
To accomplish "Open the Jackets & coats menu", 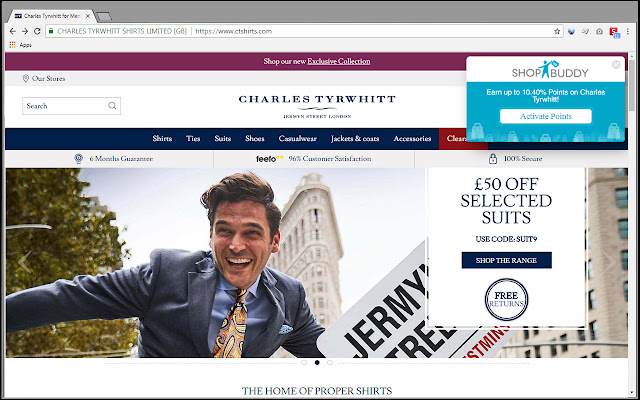I will 355,139.
